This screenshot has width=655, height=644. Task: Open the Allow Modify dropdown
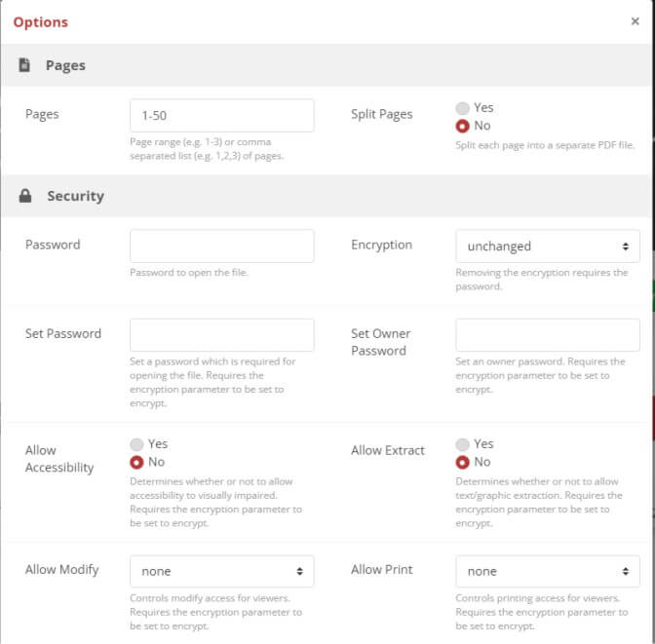(222, 571)
